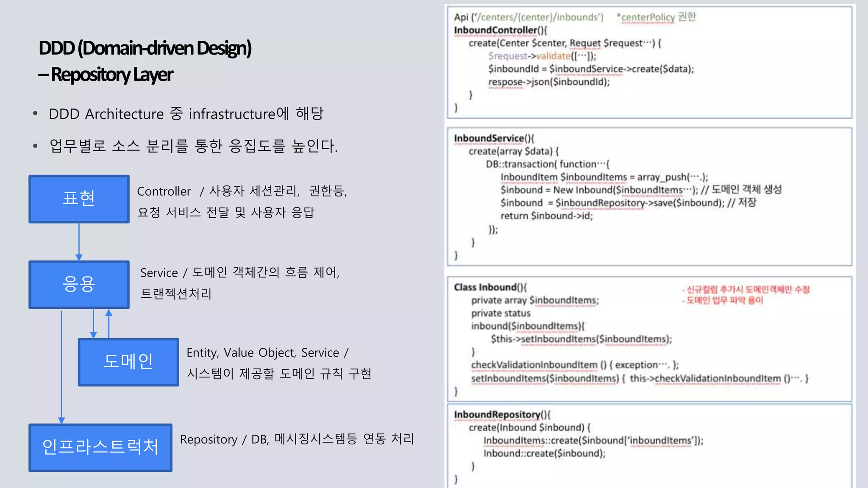Select the Class Inbound code panel
The image size is (868, 488).
click(650, 339)
